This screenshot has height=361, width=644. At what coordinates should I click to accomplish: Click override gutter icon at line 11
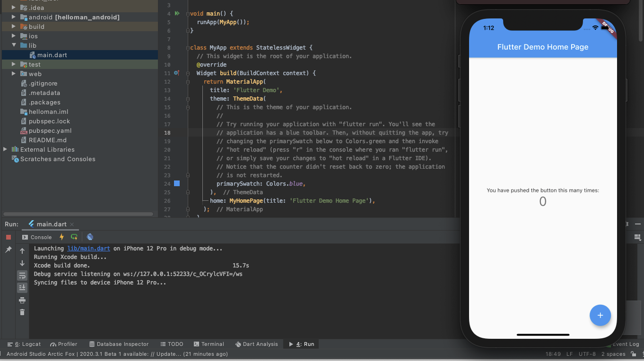(x=177, y=73)
